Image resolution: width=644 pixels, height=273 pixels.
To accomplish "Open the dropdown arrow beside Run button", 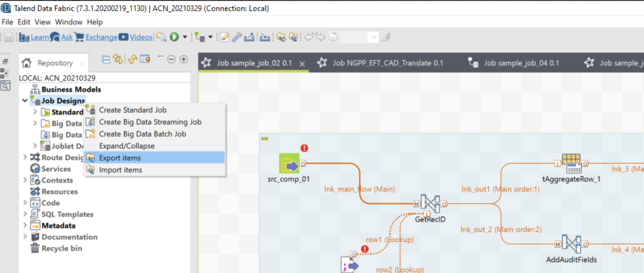I will pos(185,37).
